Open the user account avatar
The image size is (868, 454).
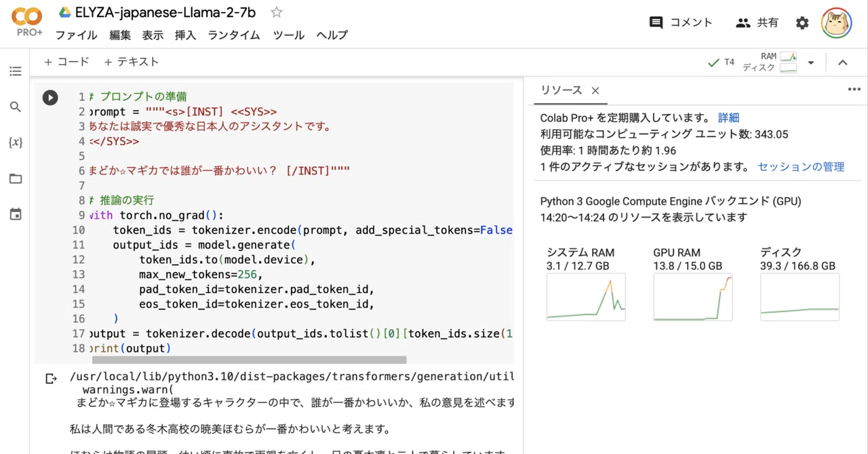[836, 23]
